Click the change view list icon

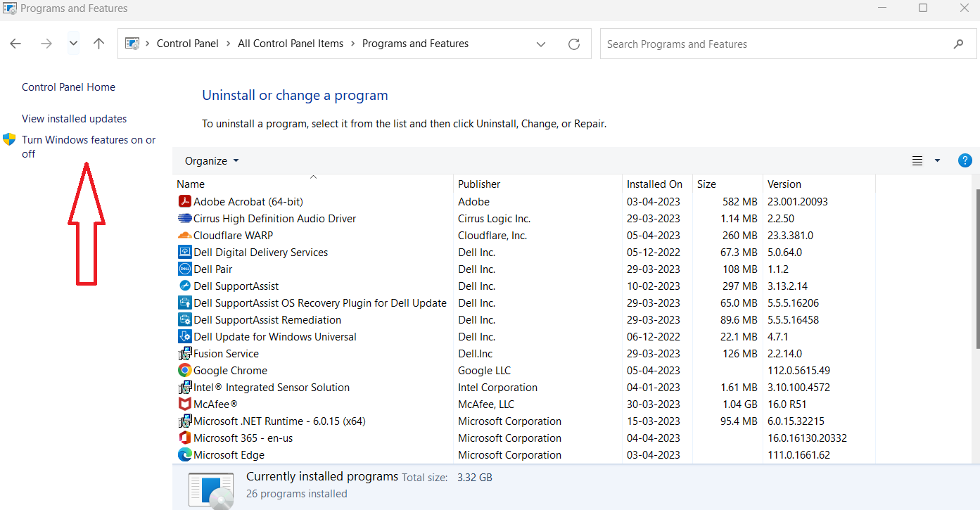917,161
